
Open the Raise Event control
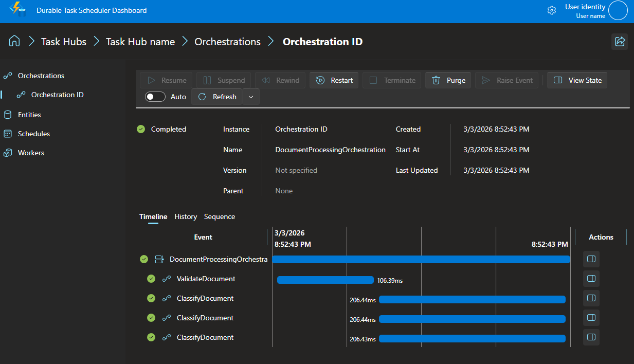pos(506,80)
